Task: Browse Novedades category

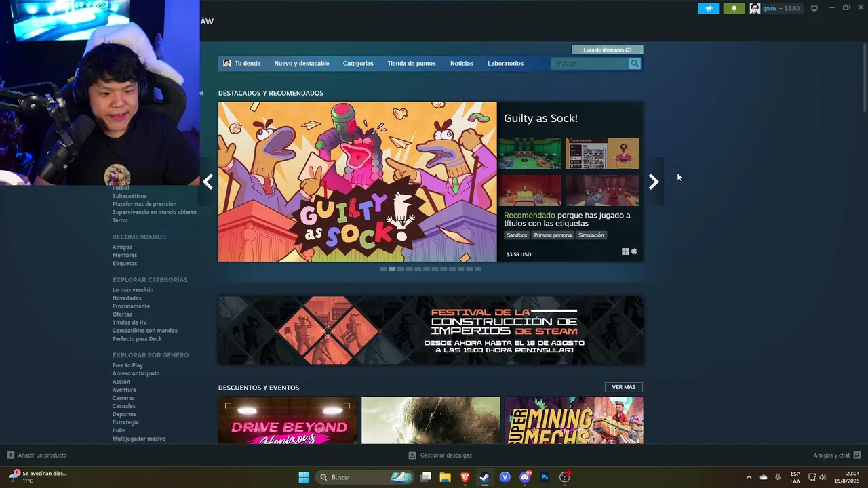Action: [127, 298]
